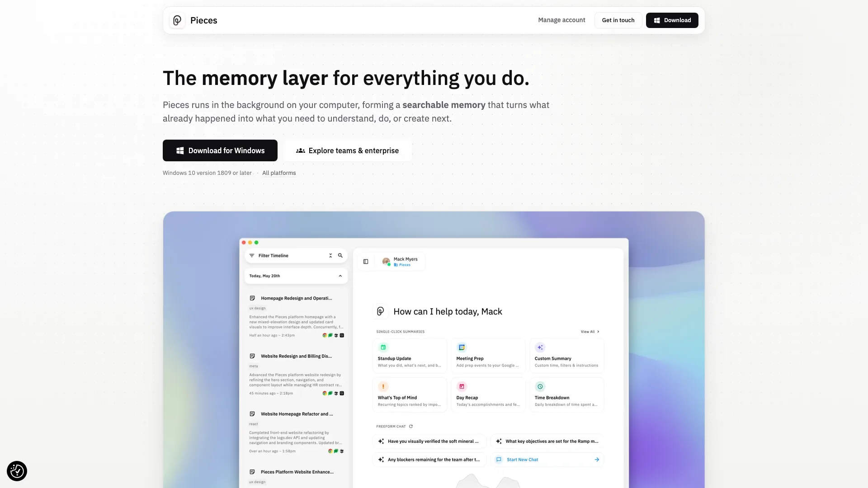Click the 'Half an hour ago – 2:43pm' timestamp
Screen dimensions: 868x488
pyautogui.click(x=272, y=335)
